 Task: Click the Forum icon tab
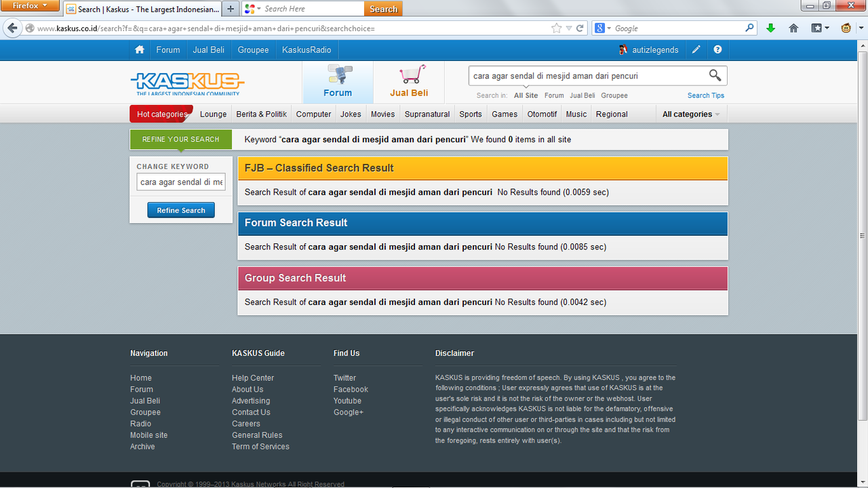(x=338, y=82)
